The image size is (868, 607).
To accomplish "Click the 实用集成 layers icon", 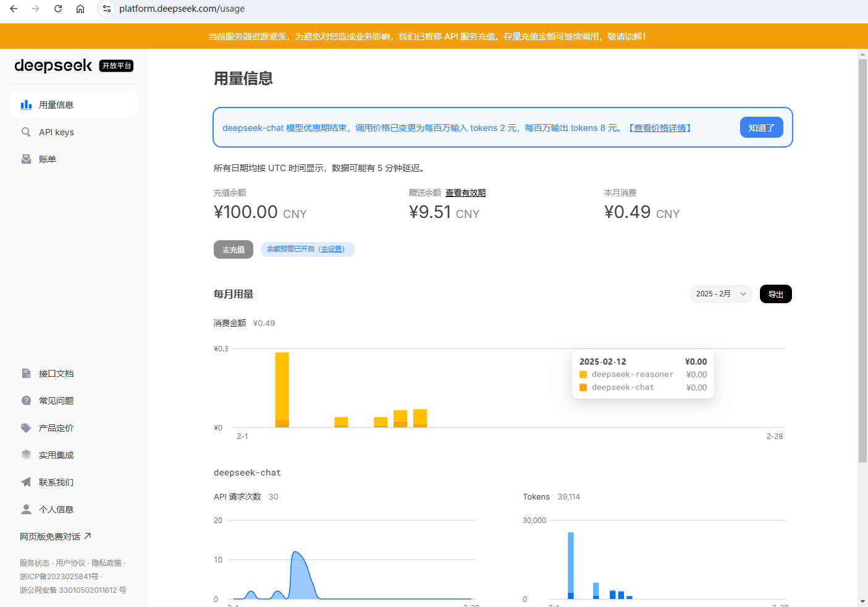I will click(x=26, y=455).
